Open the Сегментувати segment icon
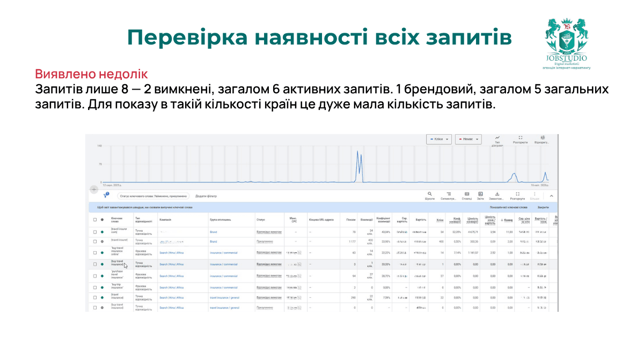 449,194
